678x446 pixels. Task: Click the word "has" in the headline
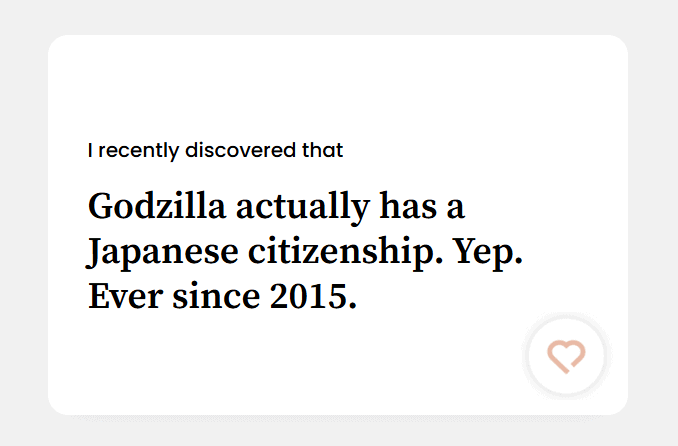(x=407, y=208)
